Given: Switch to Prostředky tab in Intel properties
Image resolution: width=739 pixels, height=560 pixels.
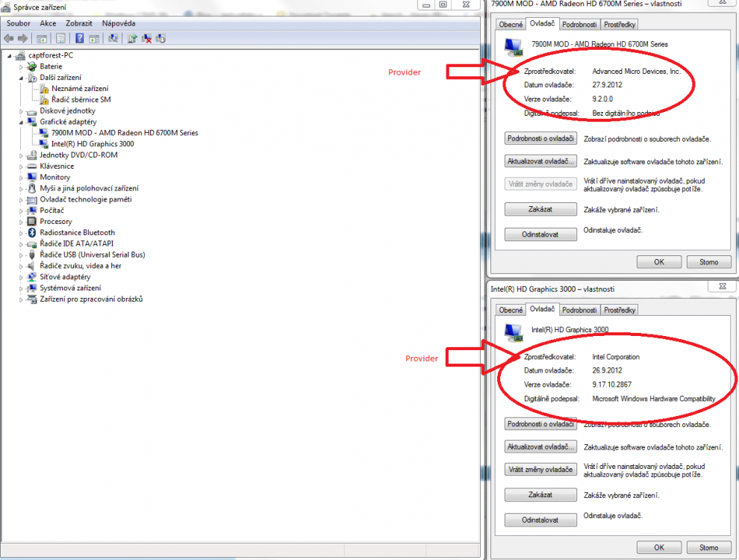Looking at the screenshot, I should (x=620, y=310).
